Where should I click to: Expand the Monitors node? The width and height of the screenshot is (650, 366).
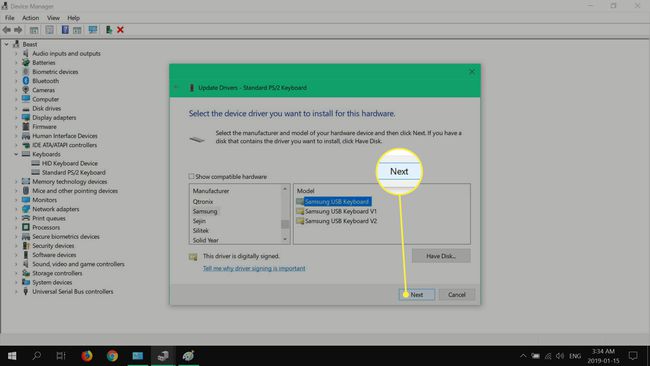16,200
